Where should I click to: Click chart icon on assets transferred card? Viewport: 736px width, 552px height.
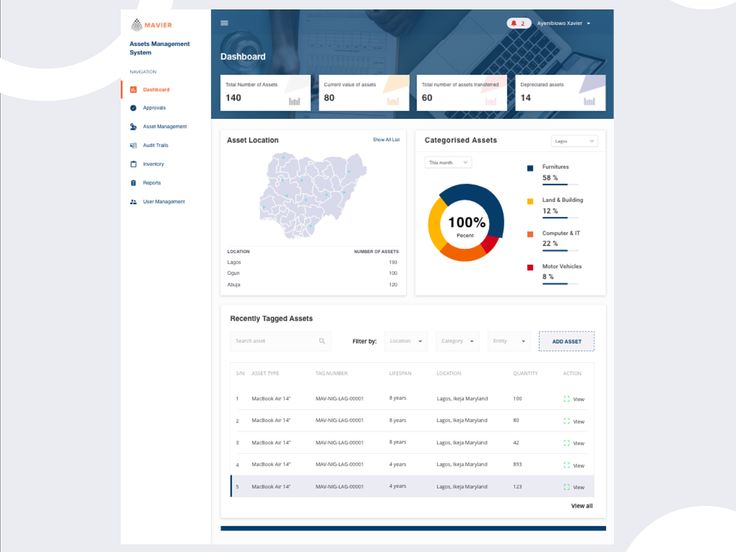(491, 101)
